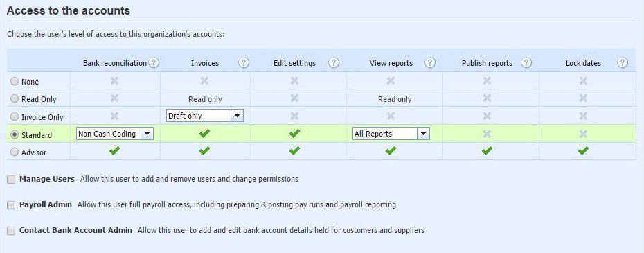This screenshot has width=644, height=253.
Task: Open help icon next to Invoices
Action: (x=244, y=63)
